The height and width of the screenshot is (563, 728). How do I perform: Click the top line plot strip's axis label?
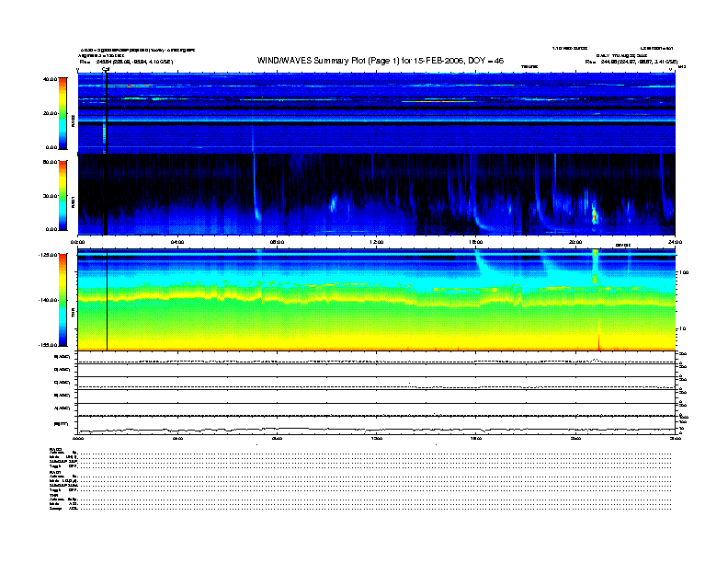coord(63,357)
